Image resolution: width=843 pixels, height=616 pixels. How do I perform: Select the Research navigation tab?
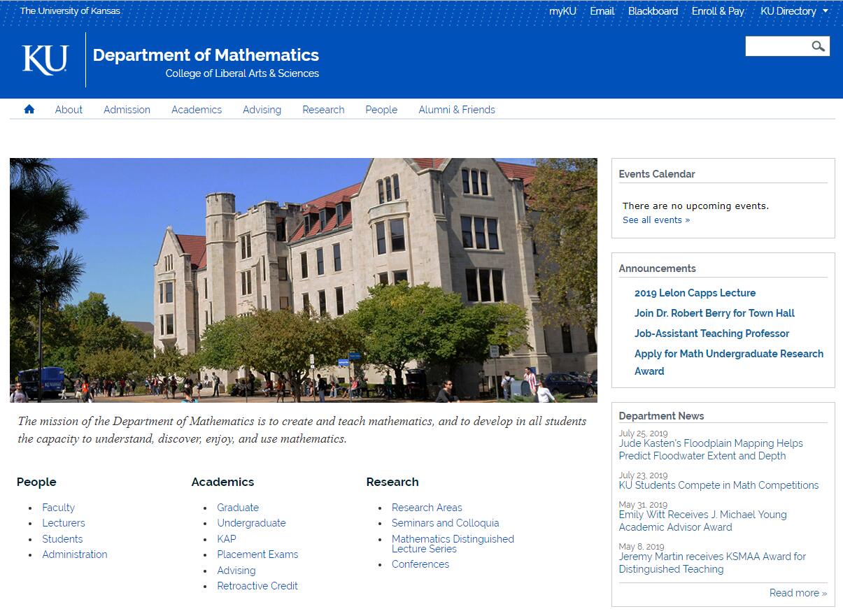pos(323,110)
